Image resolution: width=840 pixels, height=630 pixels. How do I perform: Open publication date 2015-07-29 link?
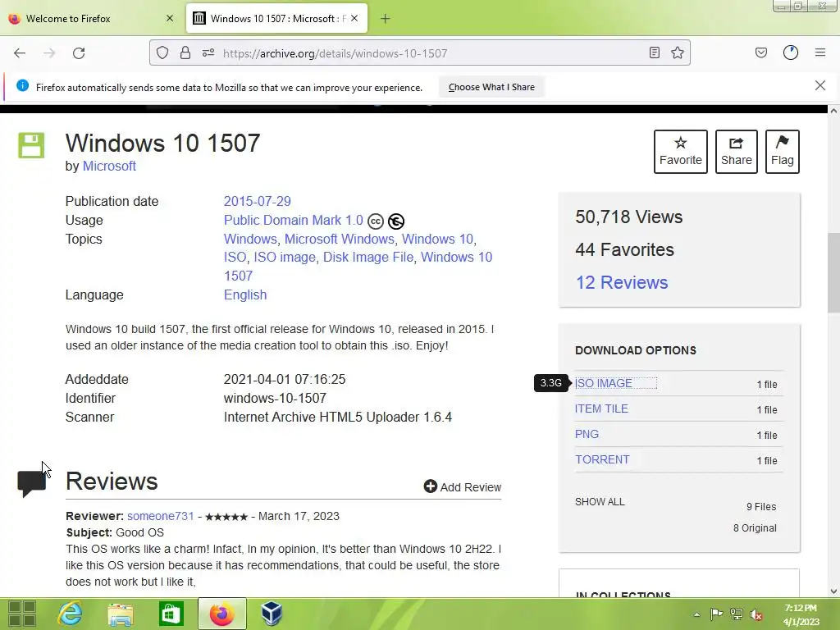click(x=257, y=202)
